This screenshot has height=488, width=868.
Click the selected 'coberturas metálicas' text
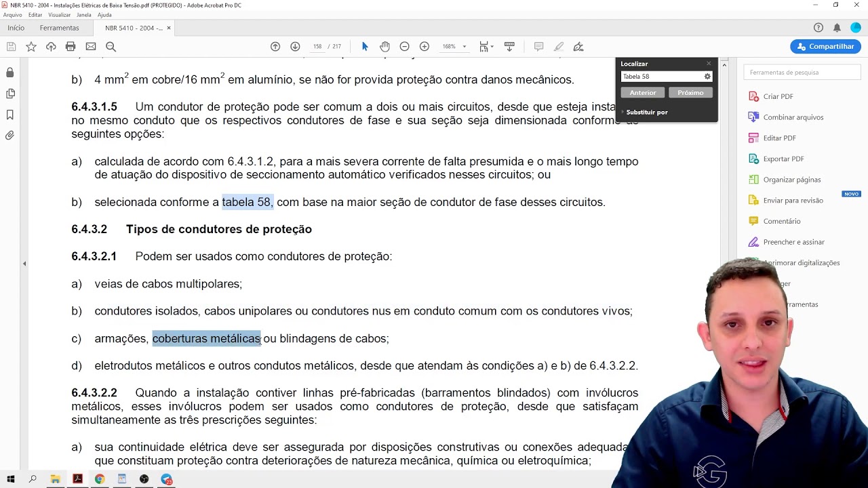[206, 338]
